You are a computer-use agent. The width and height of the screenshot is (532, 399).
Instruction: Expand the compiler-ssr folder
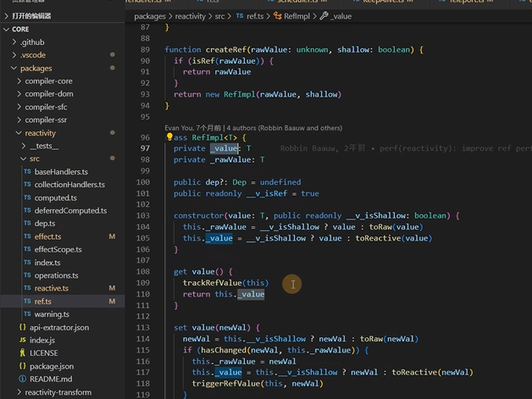(19, 119)
